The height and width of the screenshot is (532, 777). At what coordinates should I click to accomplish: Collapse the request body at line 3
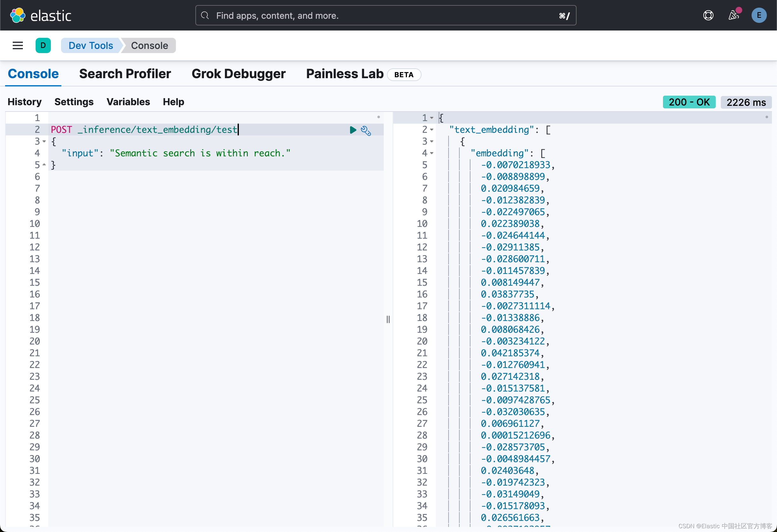[44, 141]
